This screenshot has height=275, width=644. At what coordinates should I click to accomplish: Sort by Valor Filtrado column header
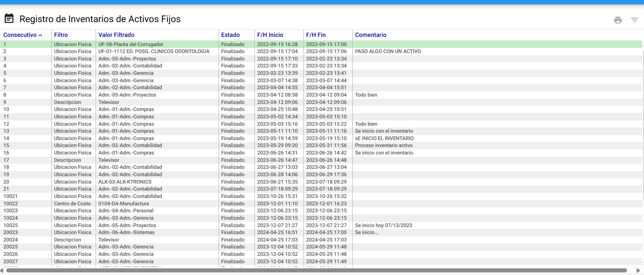tap(116, 35)
